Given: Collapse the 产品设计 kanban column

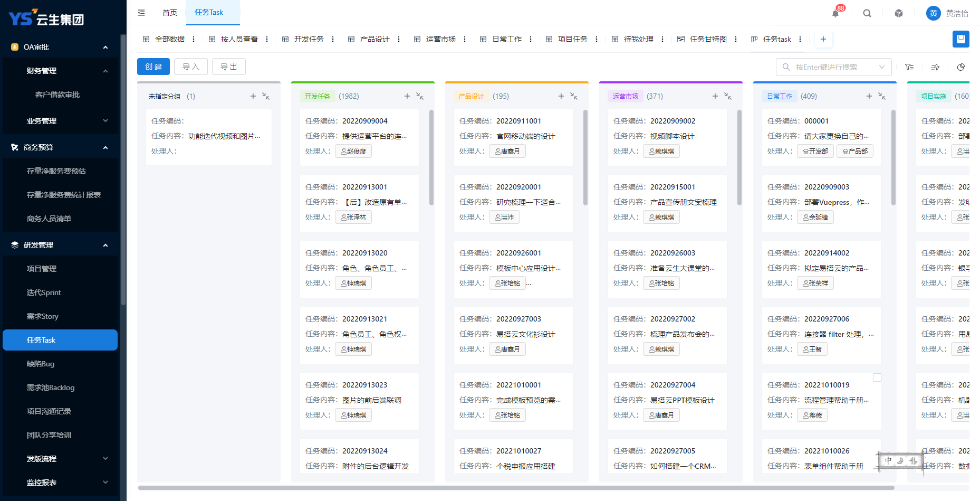Looking at the screenshot, I should click(x=574, y=96).
